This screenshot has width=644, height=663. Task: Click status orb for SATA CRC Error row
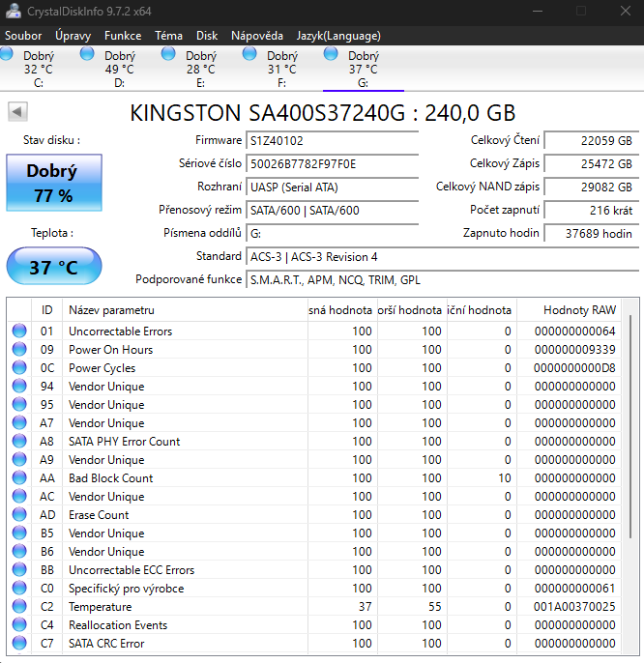[x=19, y=643]
